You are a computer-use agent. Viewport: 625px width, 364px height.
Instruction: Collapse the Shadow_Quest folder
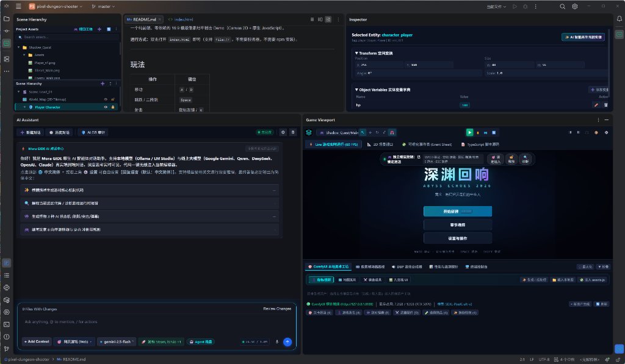click(19, 48)
